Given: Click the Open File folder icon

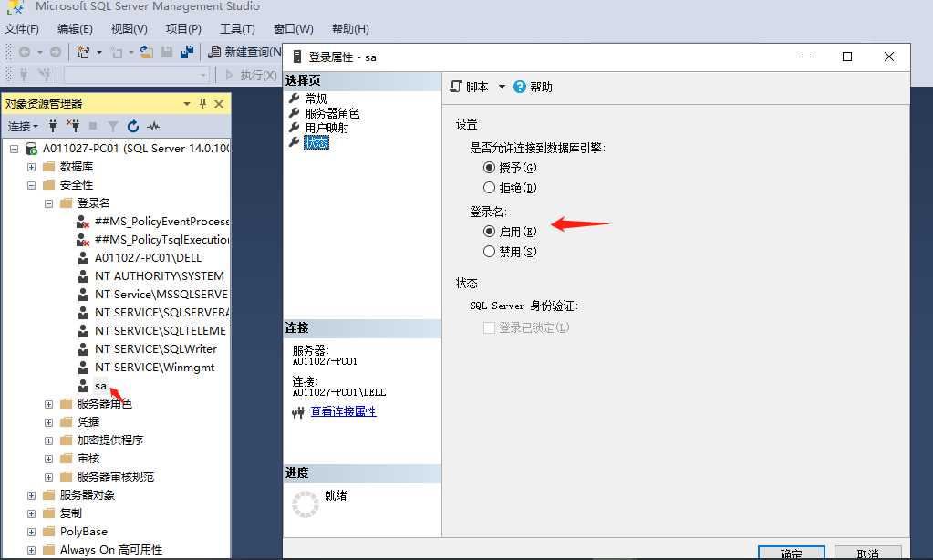Looking at the screenshot, I should pyautogui.click(x=146, y=52).
